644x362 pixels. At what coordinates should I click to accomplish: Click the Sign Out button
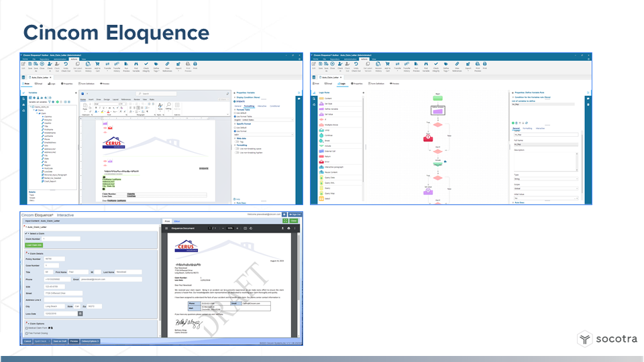click(294, 215)
